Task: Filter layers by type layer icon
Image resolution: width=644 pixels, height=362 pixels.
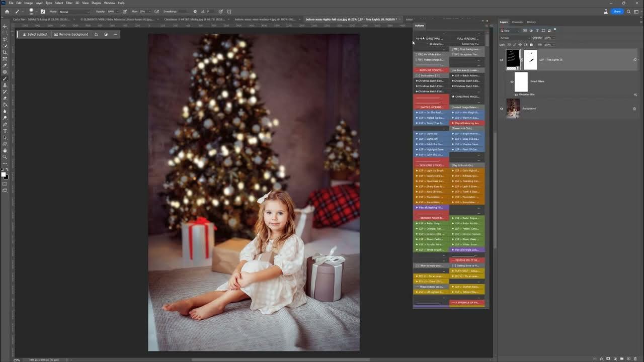Action: 537,31
